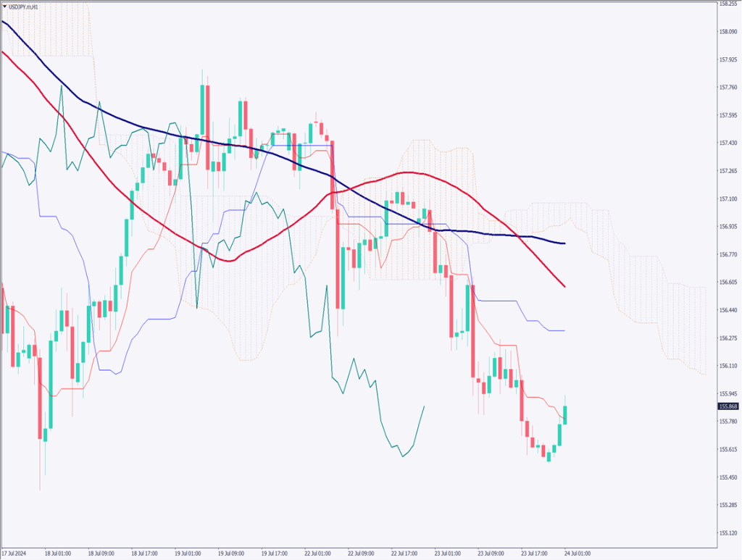Click the 157.100 price axis label

point(728,198)
